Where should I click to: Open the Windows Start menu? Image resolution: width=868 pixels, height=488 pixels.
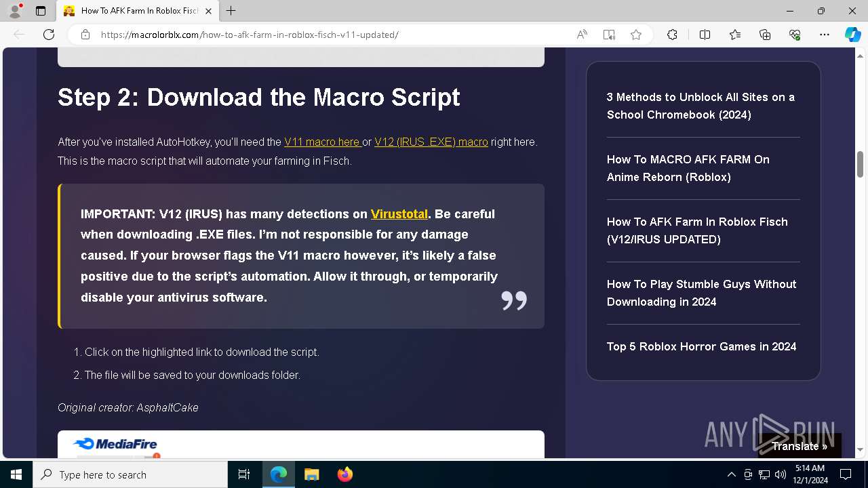tap(16, 474)
